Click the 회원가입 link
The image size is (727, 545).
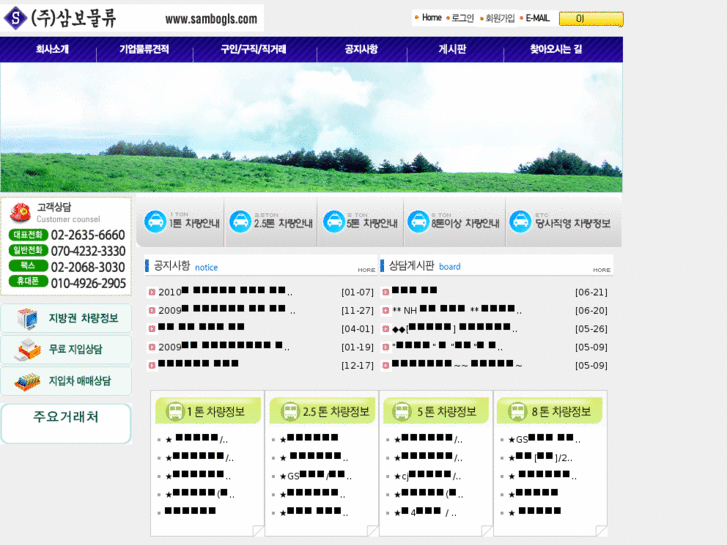pyautogui.click(x=499, y=18)
